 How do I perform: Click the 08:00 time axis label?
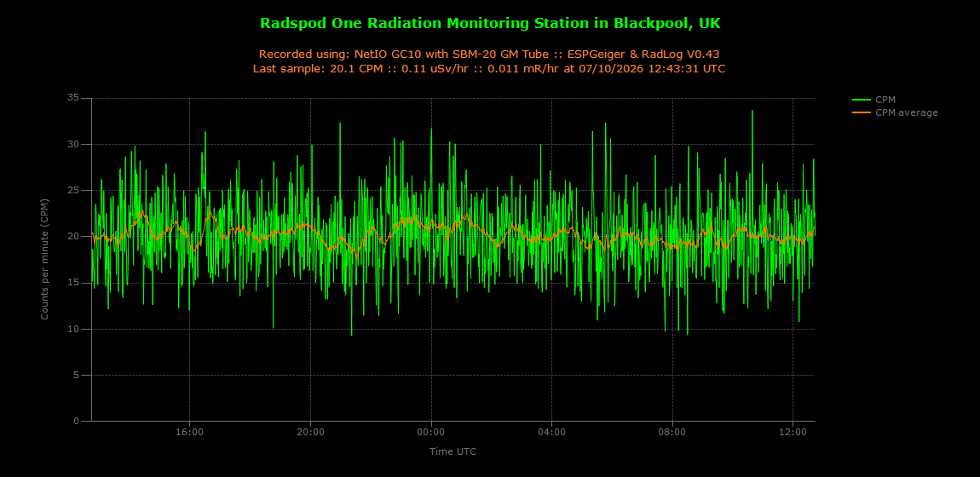pyautogui.click(x=672, y=432)
